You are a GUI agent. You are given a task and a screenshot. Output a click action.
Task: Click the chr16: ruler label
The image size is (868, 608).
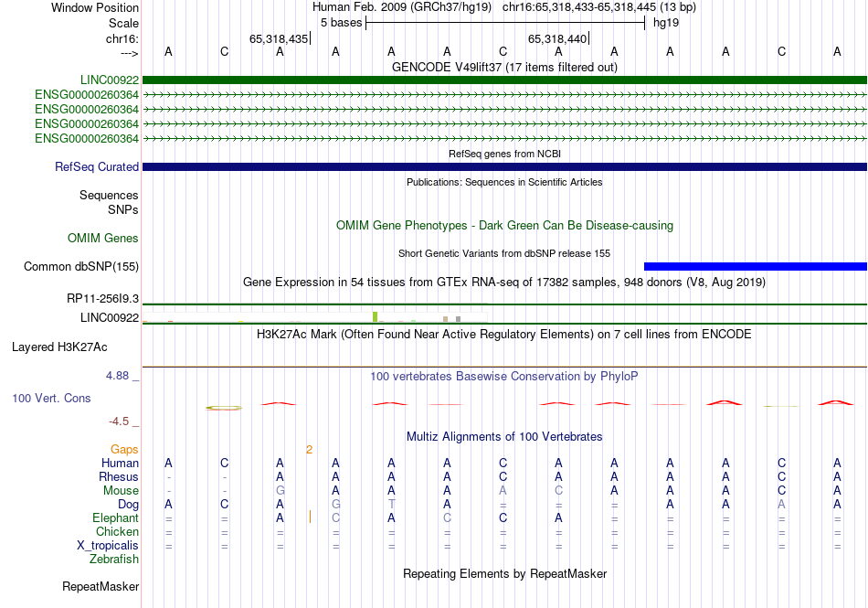tap(122, 38)
